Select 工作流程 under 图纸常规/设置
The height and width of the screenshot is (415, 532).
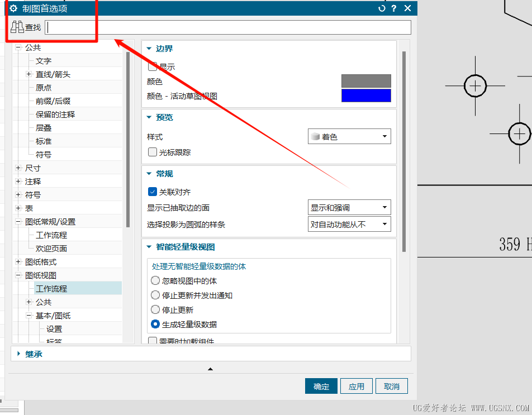click(x=51, y=235)
